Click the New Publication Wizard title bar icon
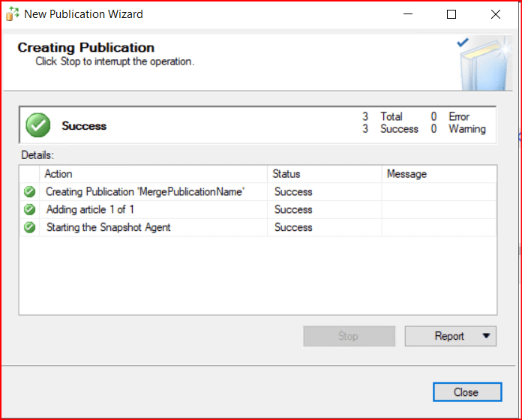 (x=12, y=14)
